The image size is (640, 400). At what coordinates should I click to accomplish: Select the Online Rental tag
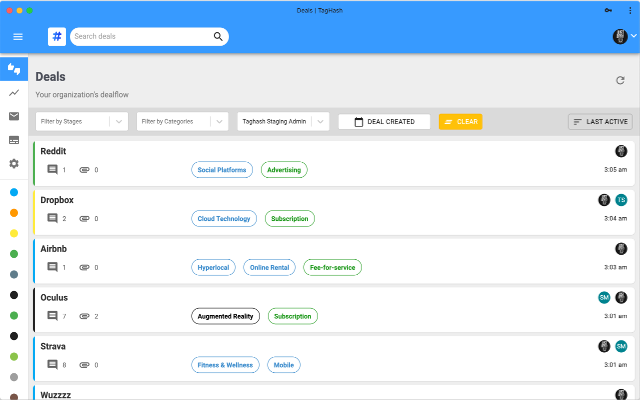(x=269, y=267)
